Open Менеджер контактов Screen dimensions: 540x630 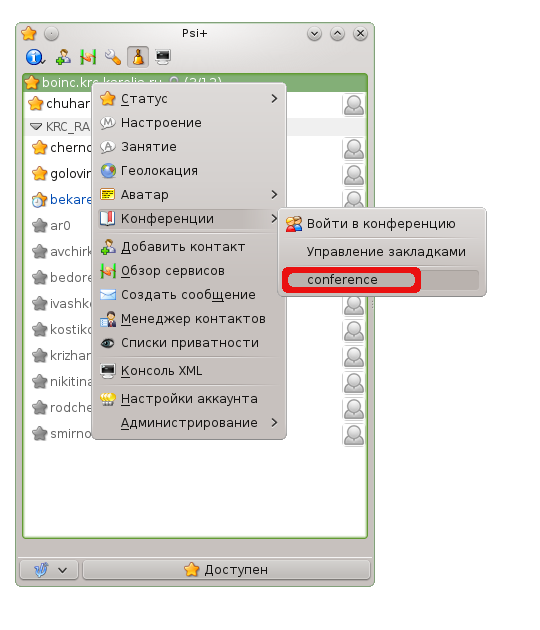tap(189, 319)
